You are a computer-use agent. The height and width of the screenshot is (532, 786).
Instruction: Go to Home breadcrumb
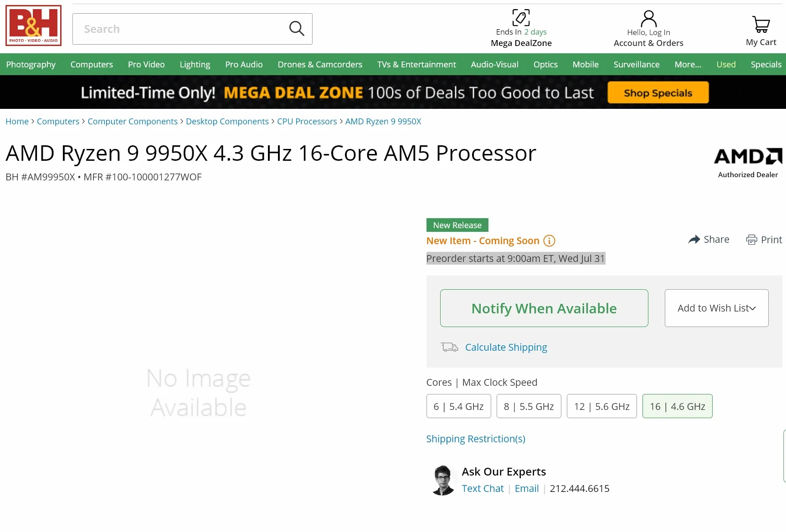[17, 121]
